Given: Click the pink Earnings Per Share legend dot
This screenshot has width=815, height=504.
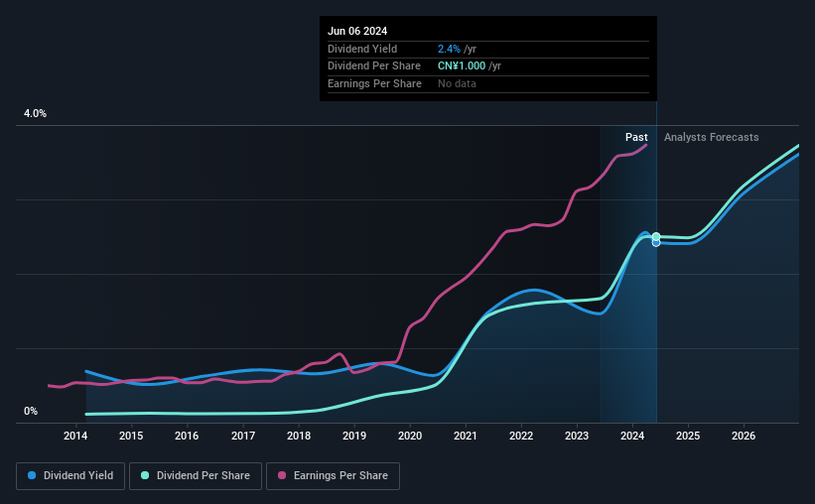Looking at the screenshot, I should (282, 475).
